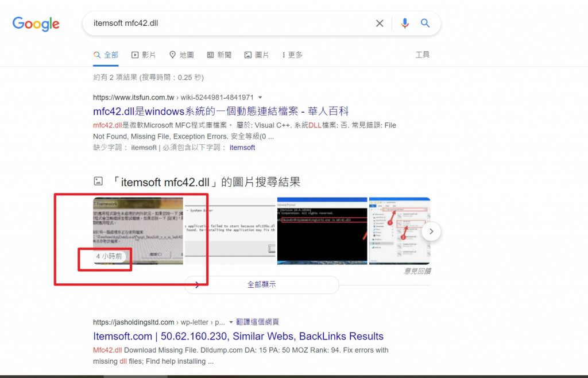Open the Itemsoft.com Similar Webs result

tap(238, 337)
